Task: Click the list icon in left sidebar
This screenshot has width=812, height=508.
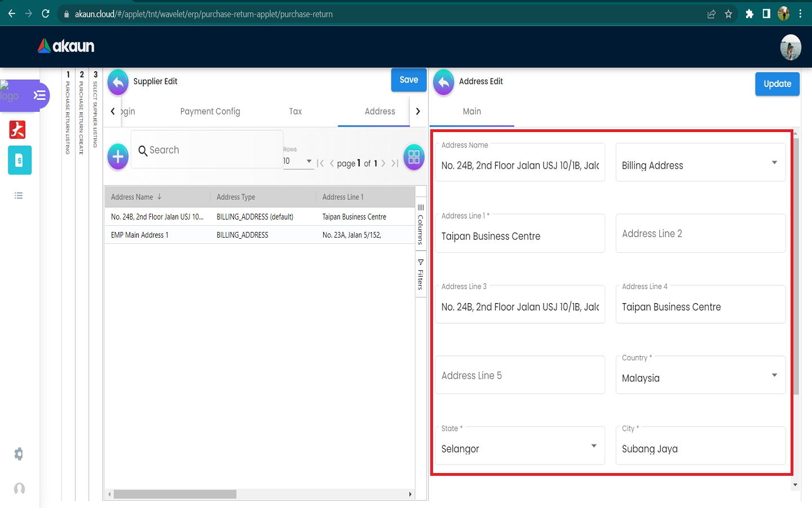Action: click(19, 196)
